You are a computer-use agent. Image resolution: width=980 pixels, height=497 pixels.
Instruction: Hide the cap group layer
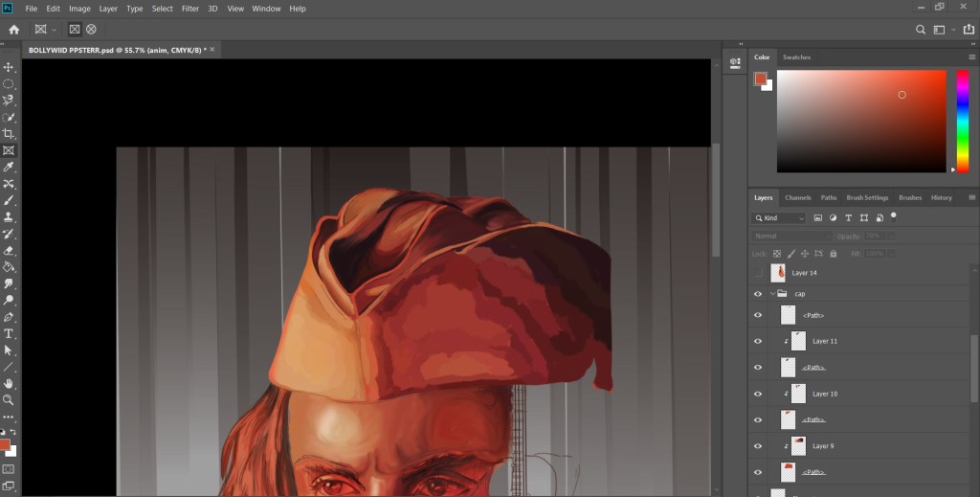758,294
